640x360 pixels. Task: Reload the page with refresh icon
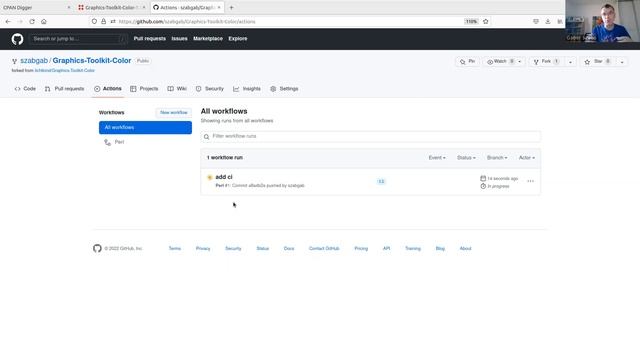tap(32, 21)
